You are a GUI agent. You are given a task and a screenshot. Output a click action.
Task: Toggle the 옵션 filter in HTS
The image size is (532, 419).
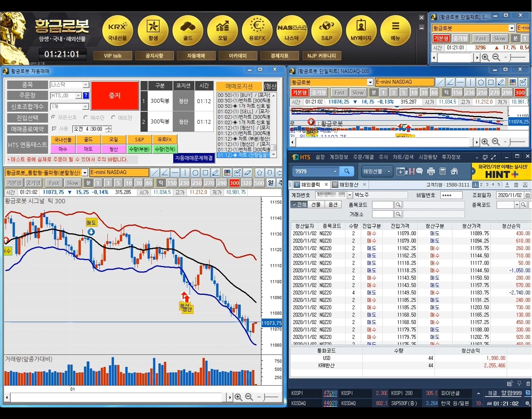click(333, 204)
